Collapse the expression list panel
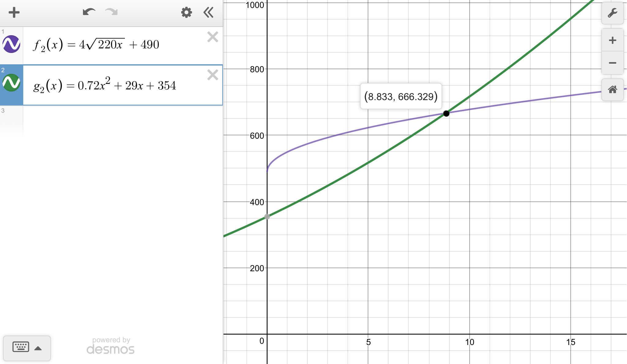 208,13
